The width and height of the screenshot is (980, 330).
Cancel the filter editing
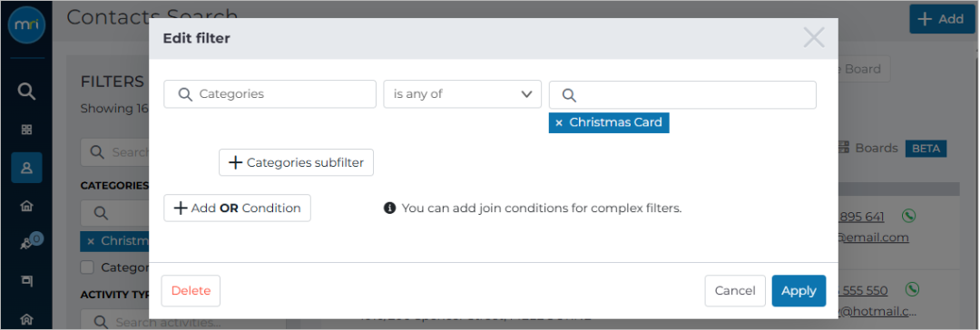[x=735, y=291]
